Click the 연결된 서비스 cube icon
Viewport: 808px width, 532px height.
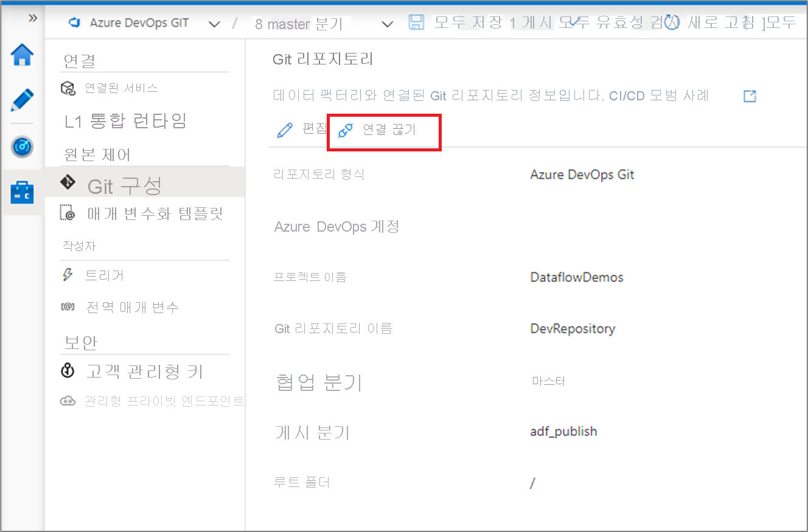[x=68, y=88]
